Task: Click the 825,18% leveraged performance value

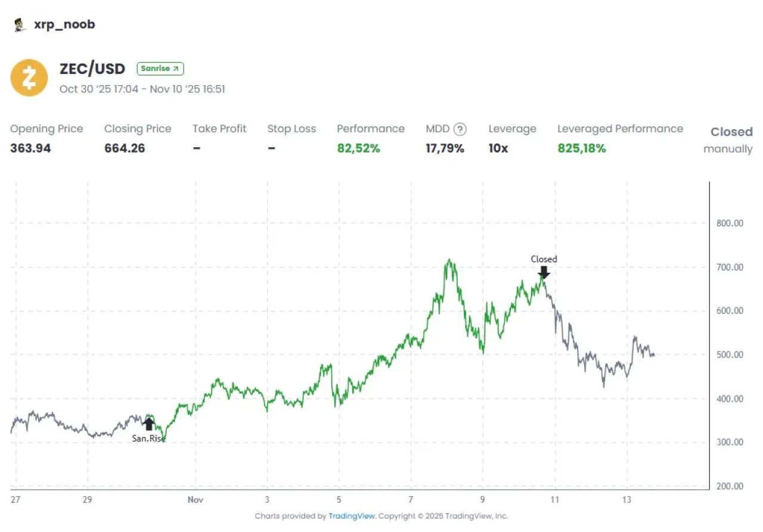Action: coord(582,149)
